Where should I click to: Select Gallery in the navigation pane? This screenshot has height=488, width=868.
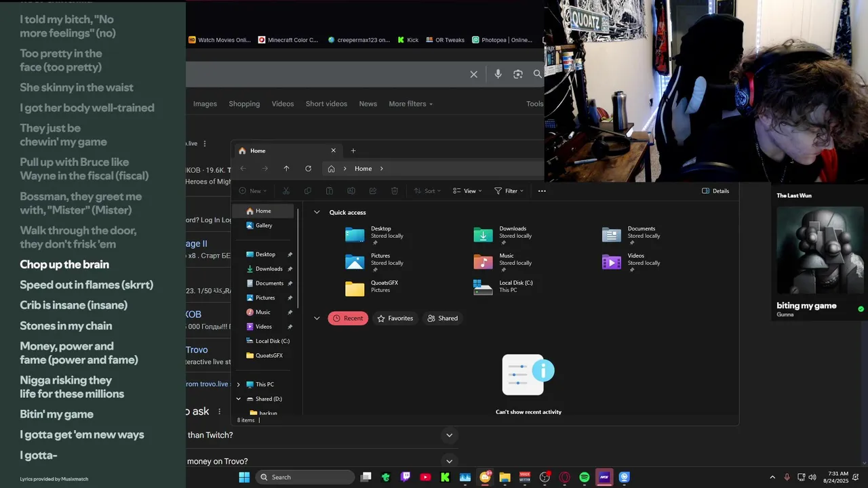[x=263, y=225]
